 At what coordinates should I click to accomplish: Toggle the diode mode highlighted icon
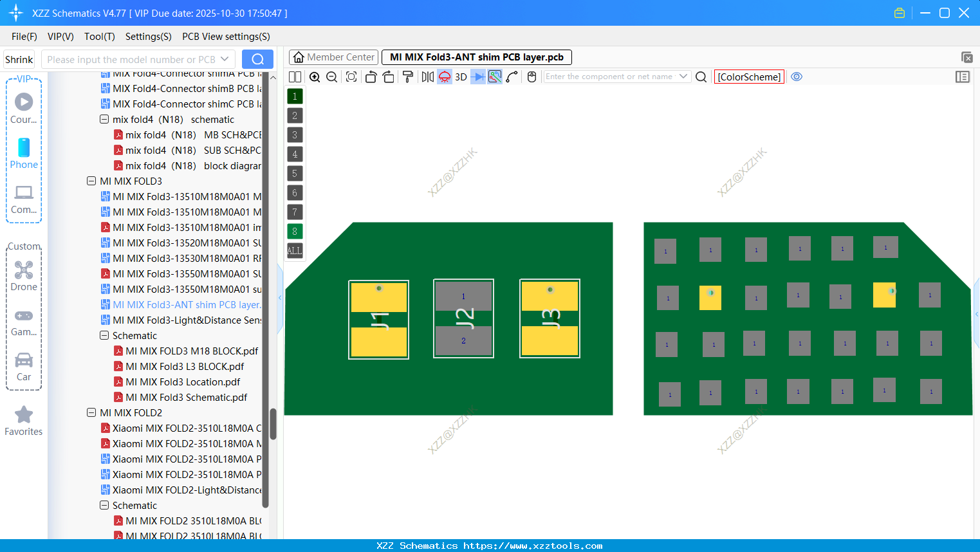pyautogui.click(x=476, y=77)
